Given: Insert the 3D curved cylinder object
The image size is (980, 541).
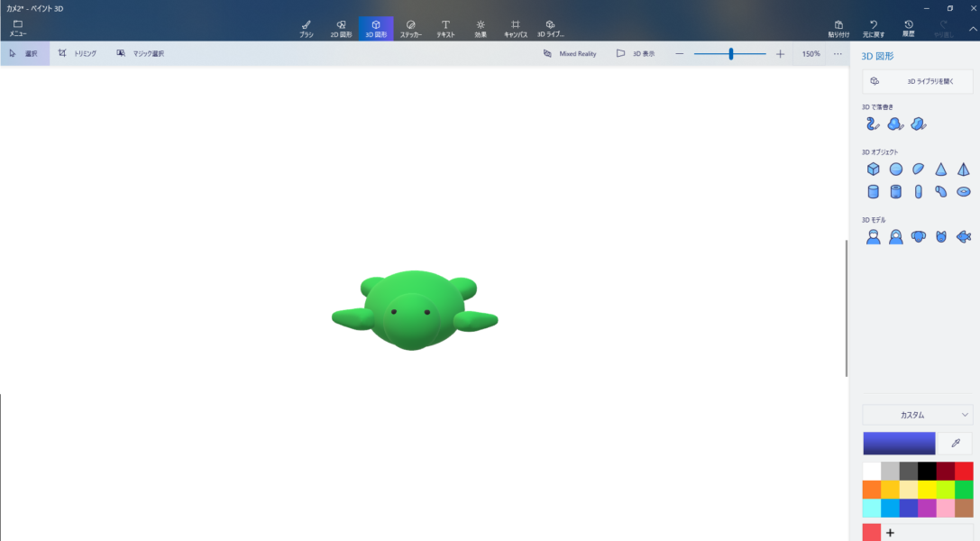Looking at the screenshot, I should coord(940,192).
